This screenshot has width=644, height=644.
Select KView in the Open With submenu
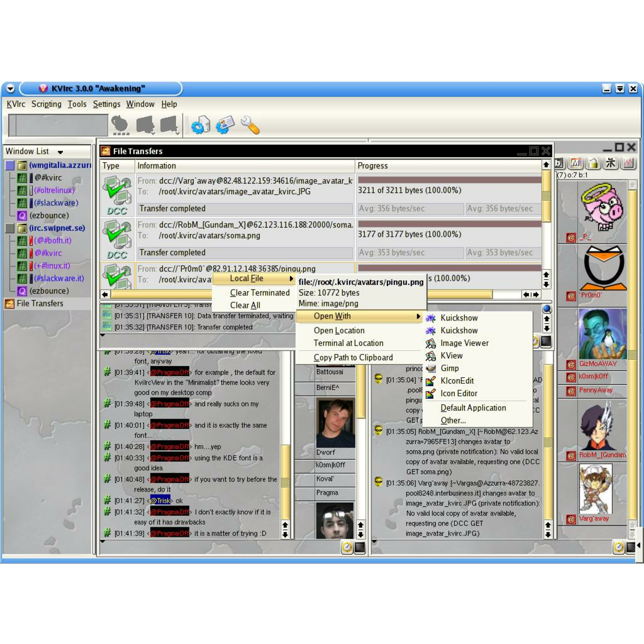pyautogui.click(x=451, y=356)
